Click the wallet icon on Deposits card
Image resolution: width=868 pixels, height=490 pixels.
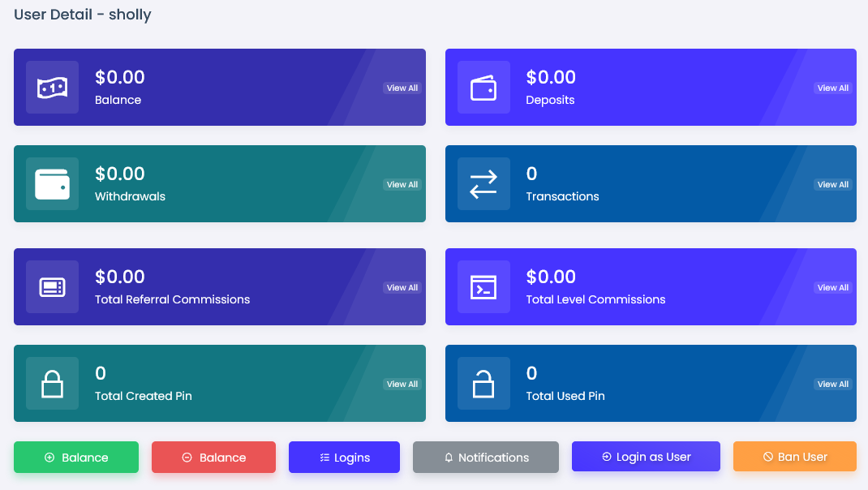[x=483, y=88]
